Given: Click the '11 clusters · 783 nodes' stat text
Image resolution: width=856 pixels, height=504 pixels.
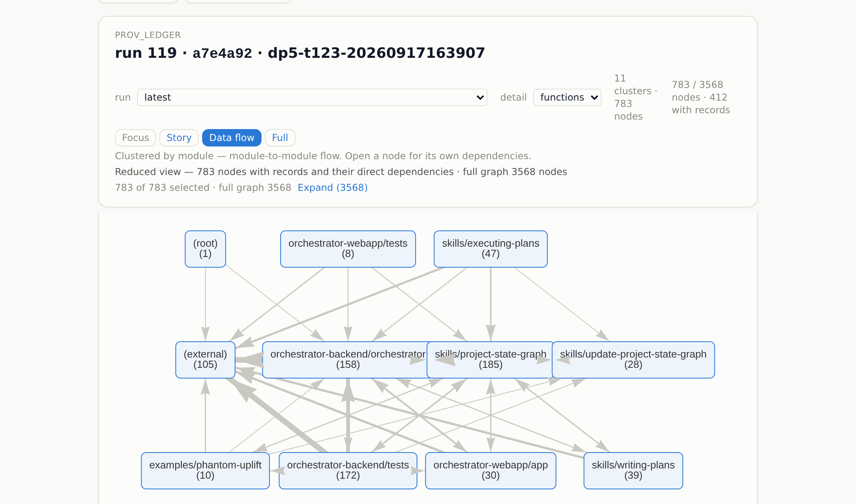Looking at the screenshot, I should [x=636, y=97].
